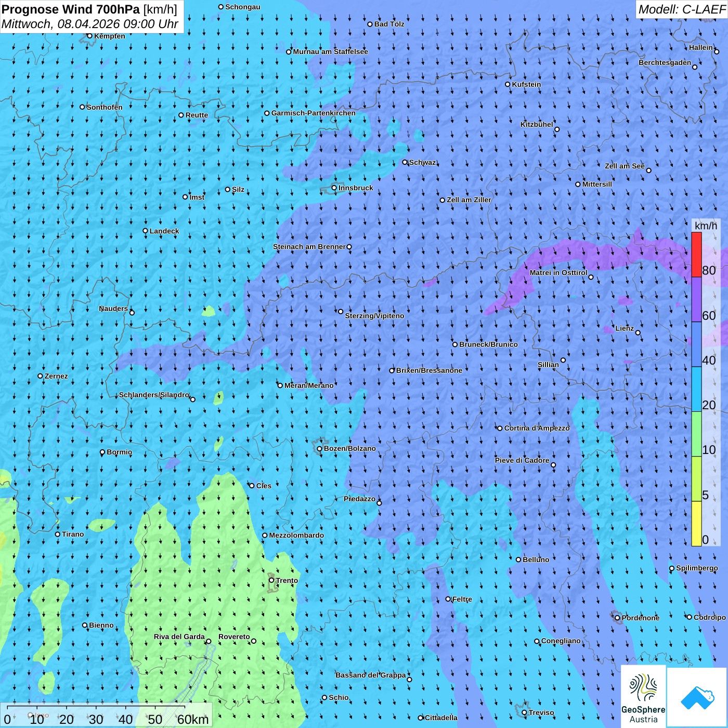Click the Zell am See marker
This screenshot has height=728, width=728.
coord(648,171)
